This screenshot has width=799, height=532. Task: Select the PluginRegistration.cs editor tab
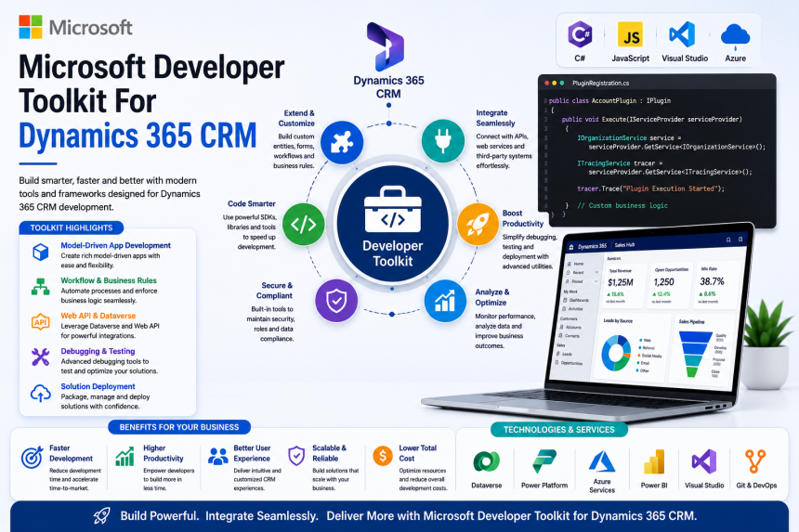tap(601, 83)
